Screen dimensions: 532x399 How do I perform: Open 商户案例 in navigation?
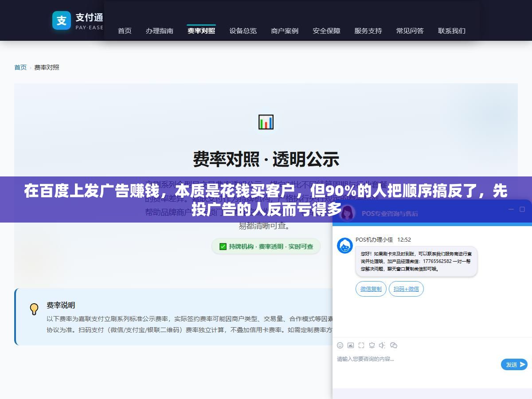click(285, 31)
